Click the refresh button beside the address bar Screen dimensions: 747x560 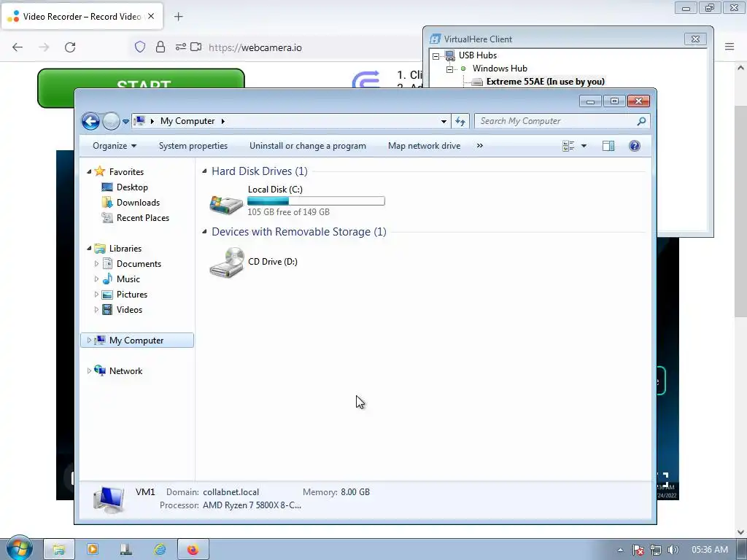point(460,121)
